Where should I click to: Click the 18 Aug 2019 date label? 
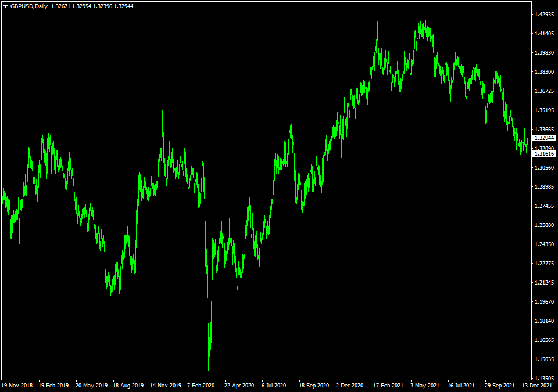coord(128,386)
